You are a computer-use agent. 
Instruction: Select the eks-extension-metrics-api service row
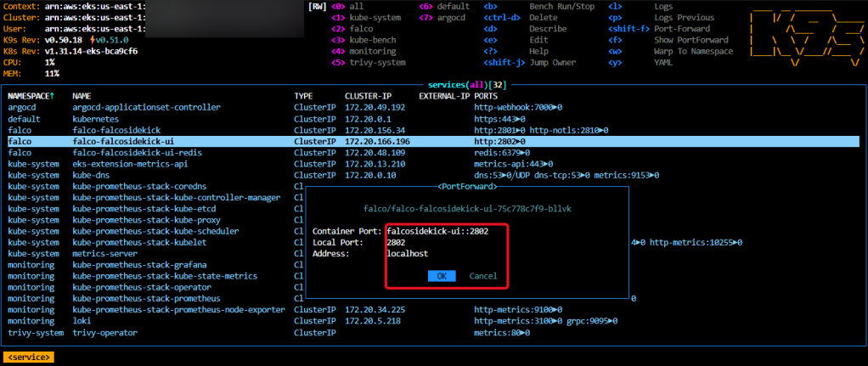coord(433,164)
